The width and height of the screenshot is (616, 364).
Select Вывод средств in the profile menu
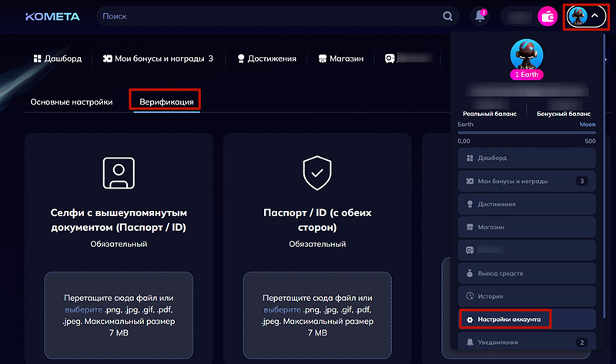500,273
